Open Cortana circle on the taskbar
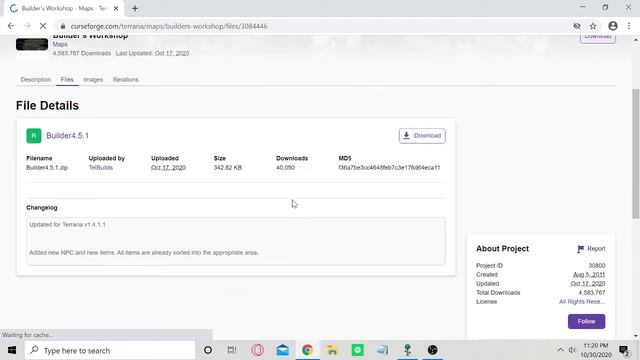 click(208, 350)
